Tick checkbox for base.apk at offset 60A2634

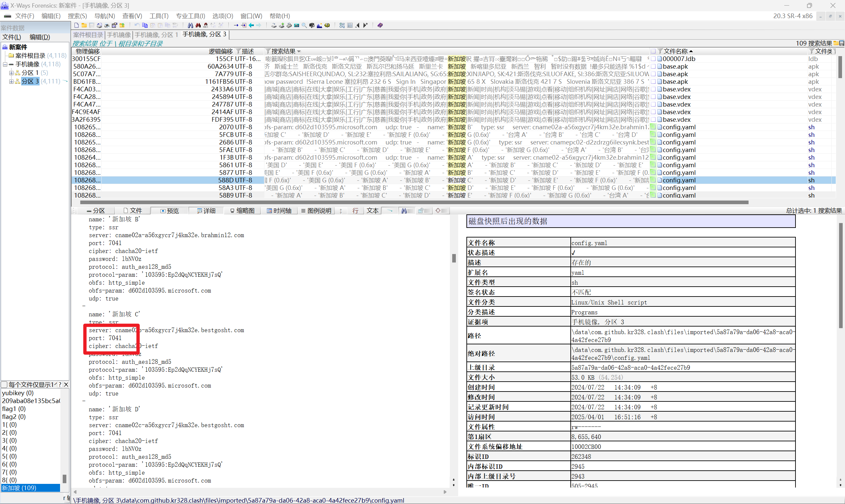click(653, 67)
